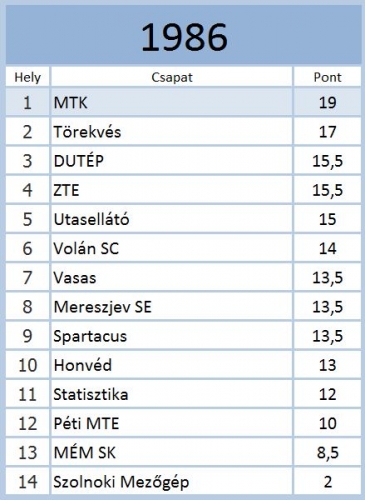Image resolution: width=365 pixels, height=500 pixels.
Task: Select the Honvéd team cell
Action: tap(172, 365)
